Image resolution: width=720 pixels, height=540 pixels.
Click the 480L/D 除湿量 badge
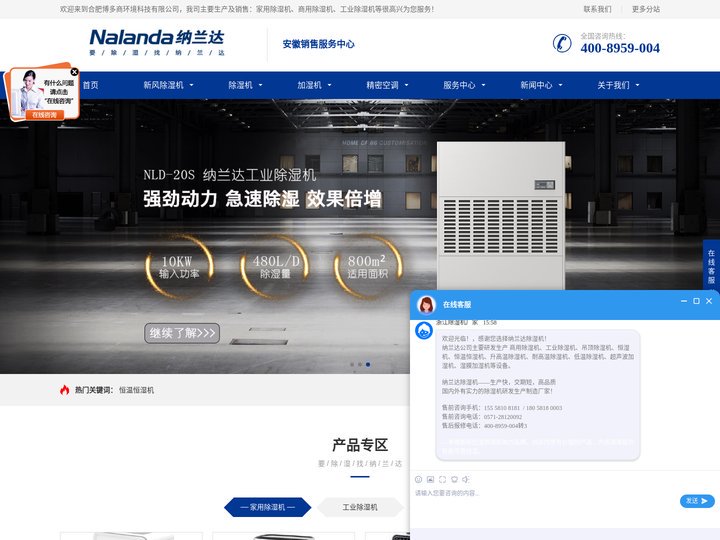pos(275,267)
